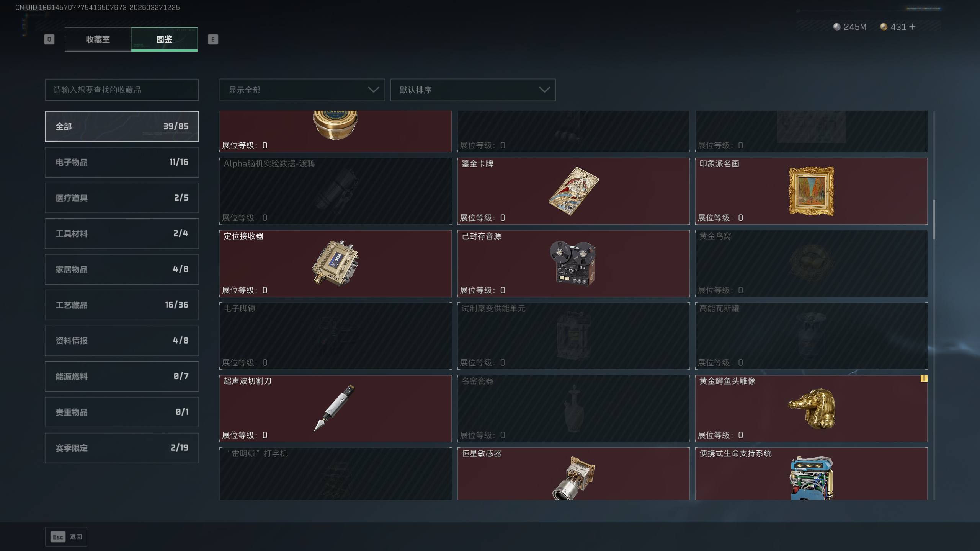Select the 黄金鳄鱼头雕像 golden crocodile statue icon

click(x=812, y=408)
